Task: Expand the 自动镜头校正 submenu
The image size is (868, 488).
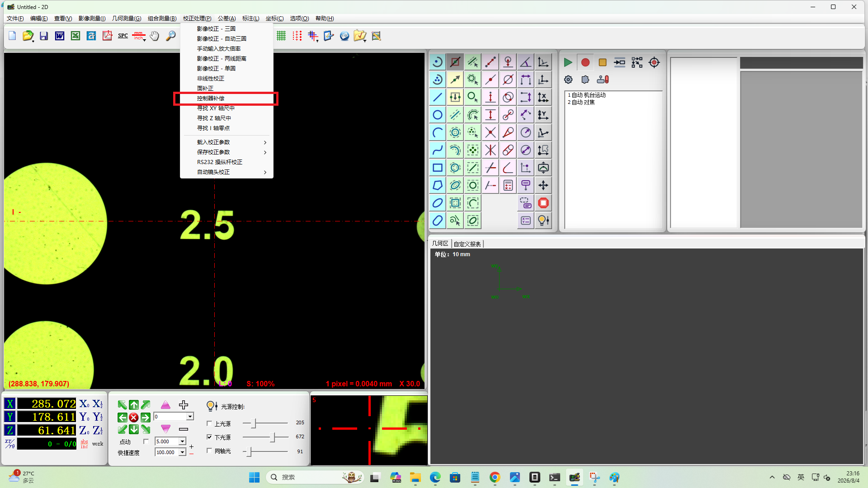Action: 226,172
